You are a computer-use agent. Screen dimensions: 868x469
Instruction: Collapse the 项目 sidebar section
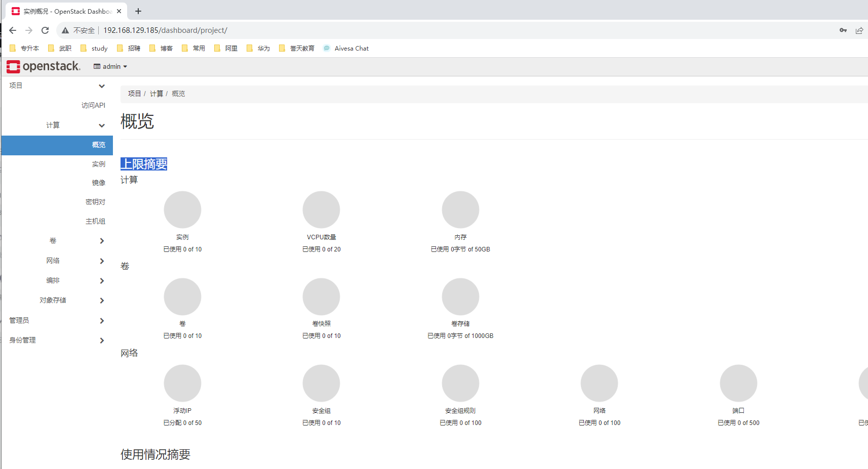57,86
